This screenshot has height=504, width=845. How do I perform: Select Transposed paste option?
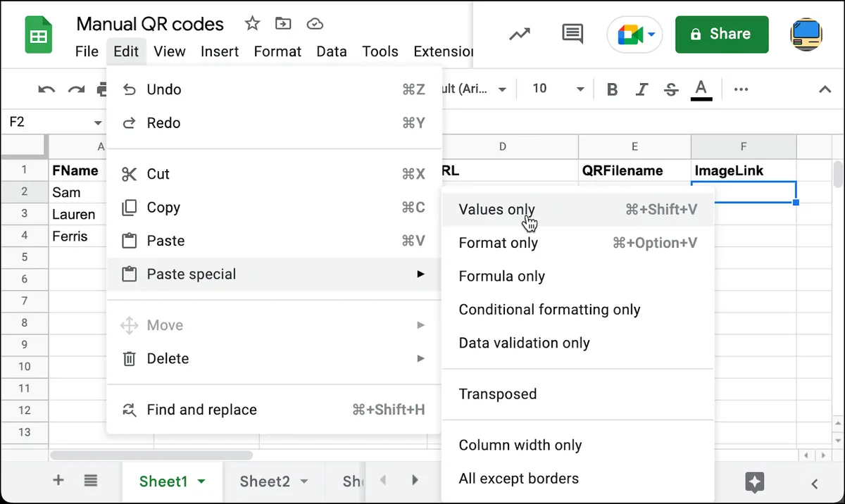coord(578,394)
